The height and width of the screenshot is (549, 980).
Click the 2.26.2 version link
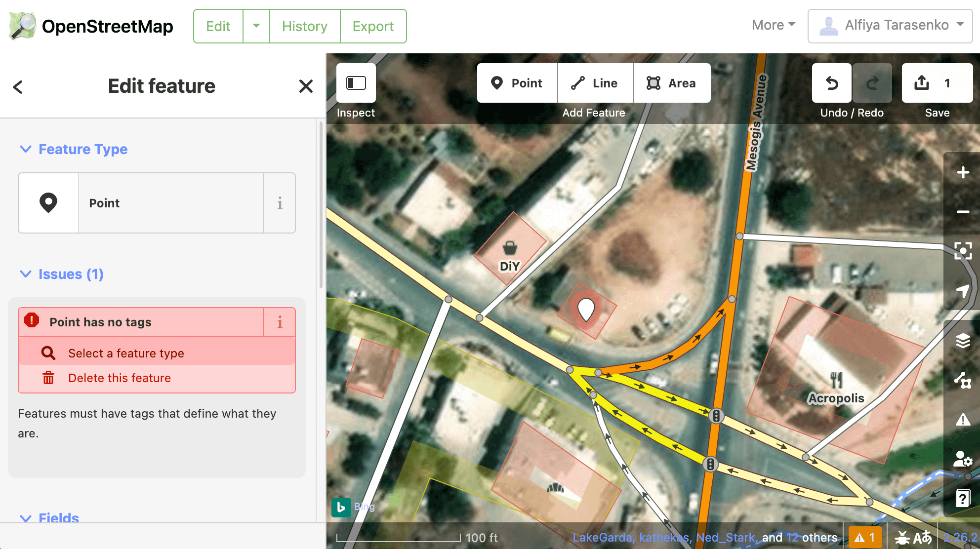click(961, 538)
